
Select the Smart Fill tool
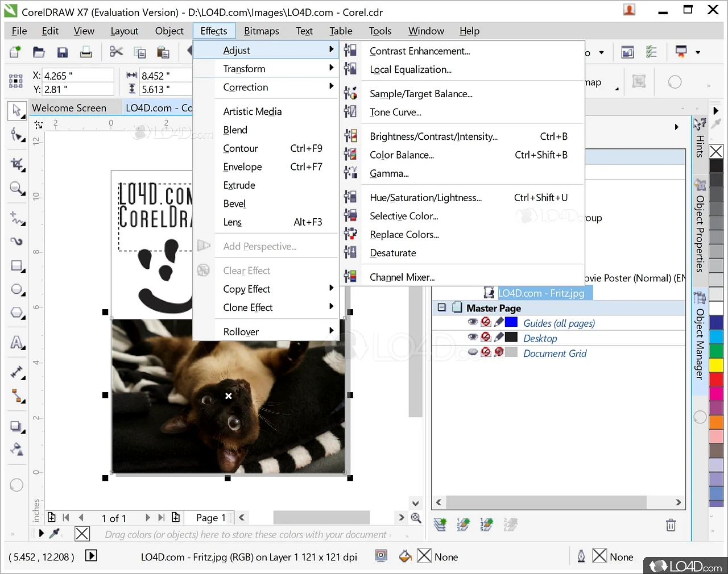17,449
